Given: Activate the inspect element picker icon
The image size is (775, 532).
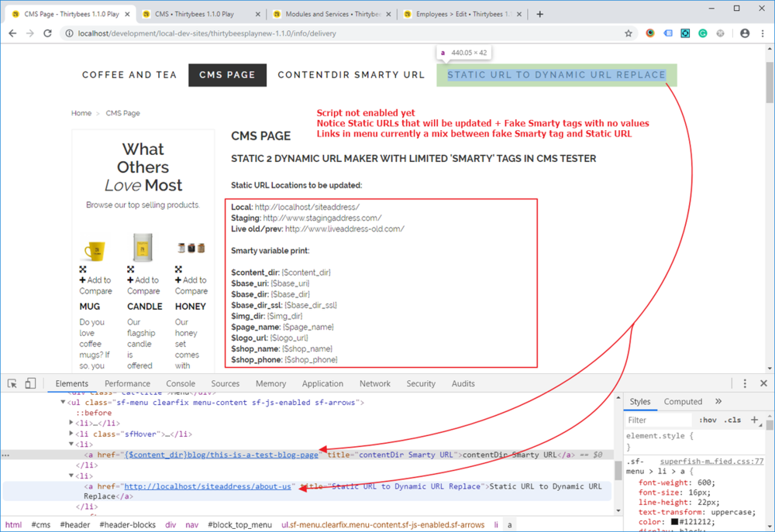Looking at the screenshot, I should point(12,383).
